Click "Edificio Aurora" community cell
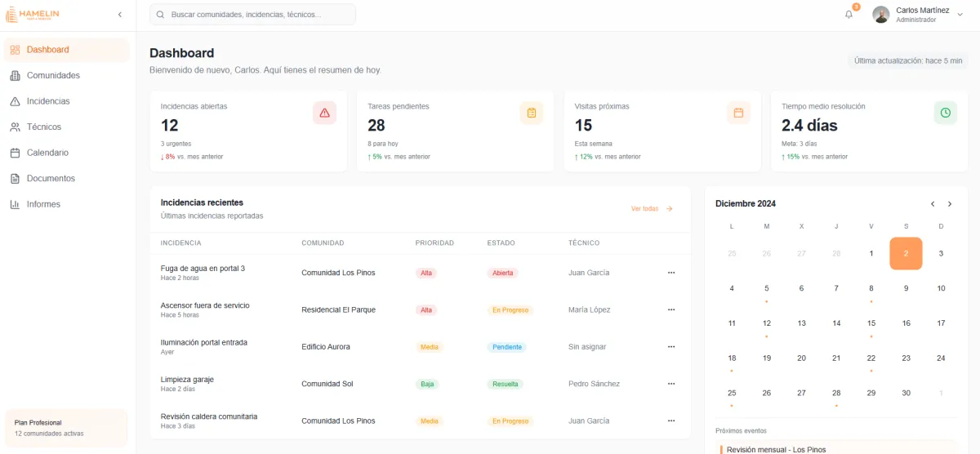 326,347
